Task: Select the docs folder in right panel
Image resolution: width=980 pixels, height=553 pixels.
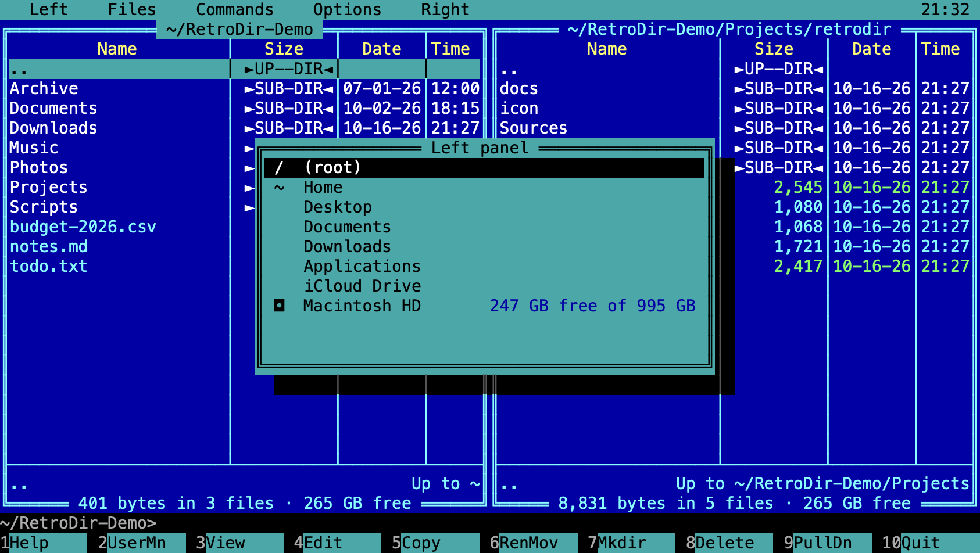Action: pos(519,89)
